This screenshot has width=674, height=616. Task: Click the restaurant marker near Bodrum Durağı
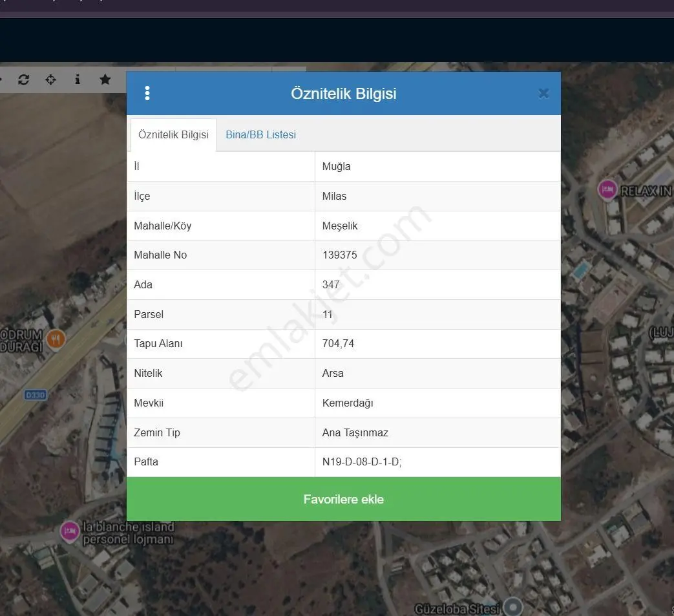tap(56, 339)
